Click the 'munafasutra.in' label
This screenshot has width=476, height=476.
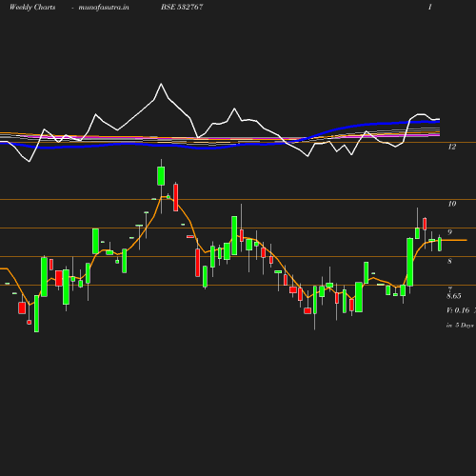(x=104, y=7)
